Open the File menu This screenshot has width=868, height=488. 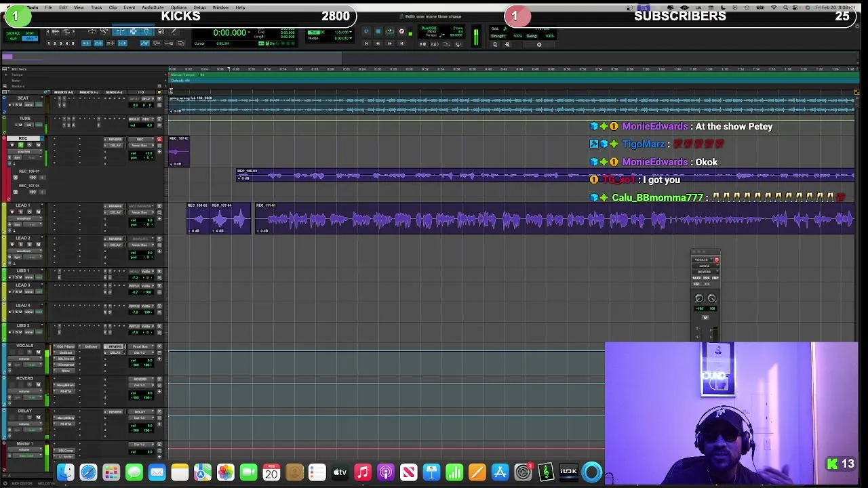coord(48,7)
